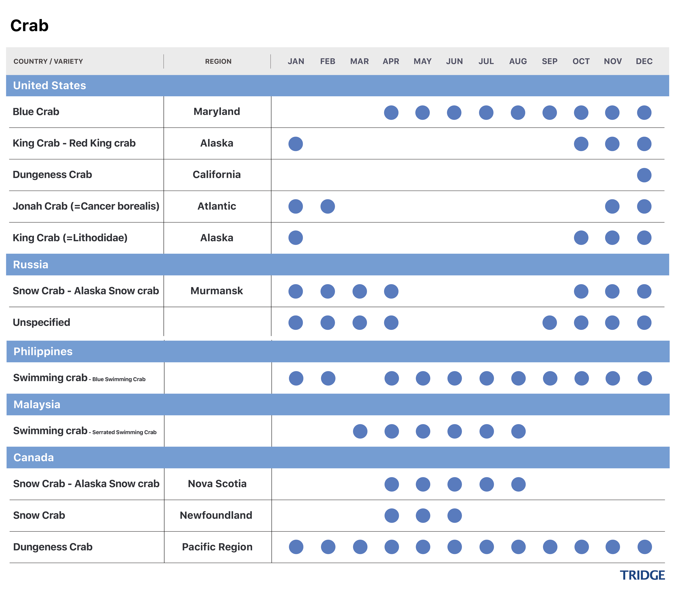
Task: Select the United States section header
Action: [50, 85]
